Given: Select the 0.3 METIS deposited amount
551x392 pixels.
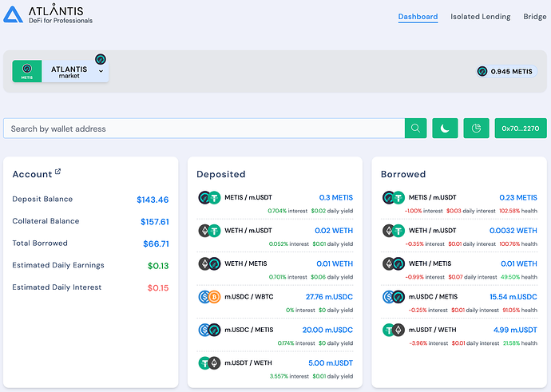Looking at the screenshot, I should pos(336,198).
